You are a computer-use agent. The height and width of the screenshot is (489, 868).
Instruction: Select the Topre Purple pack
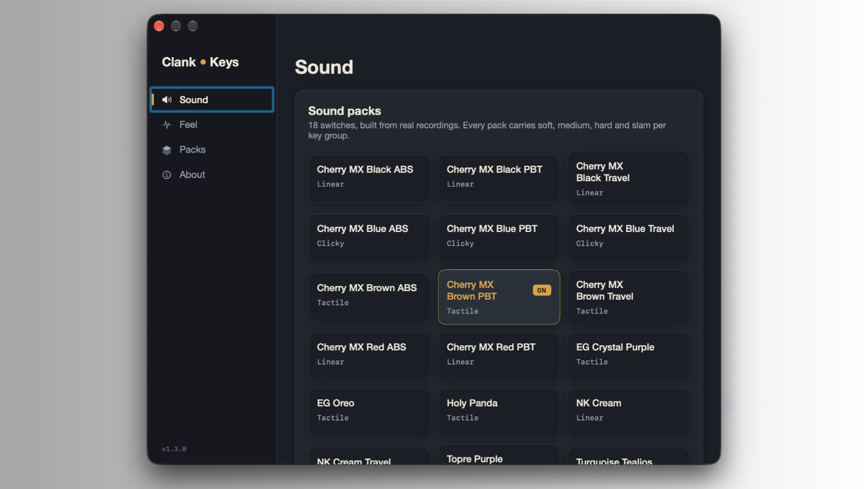point(499,455)
